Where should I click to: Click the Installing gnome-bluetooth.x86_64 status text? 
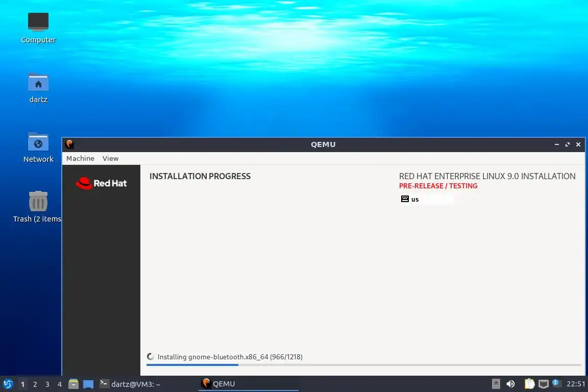[230, 357]
